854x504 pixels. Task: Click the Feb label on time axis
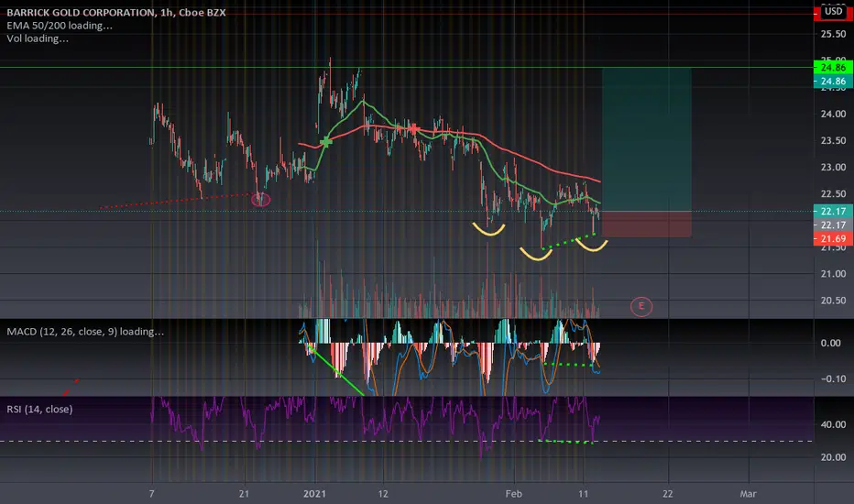coord(514,494)
